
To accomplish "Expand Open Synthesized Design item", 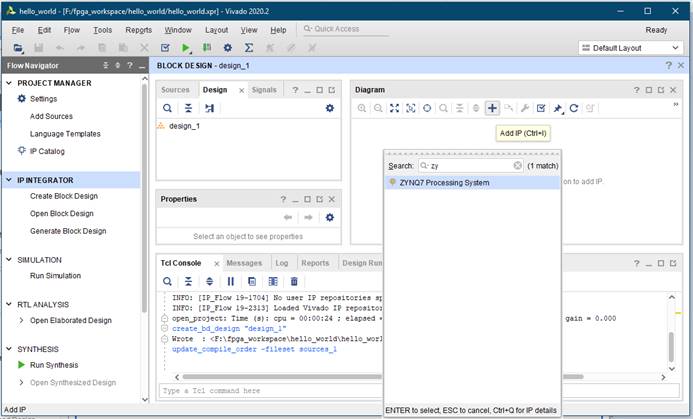I will tap(22, 382).
